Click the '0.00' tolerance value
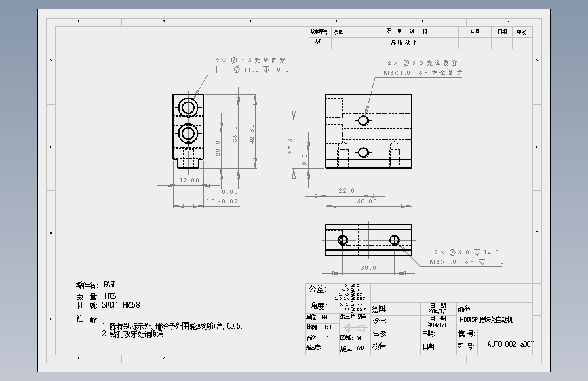Screen dimensions: 588x381 tap(230, 192)
